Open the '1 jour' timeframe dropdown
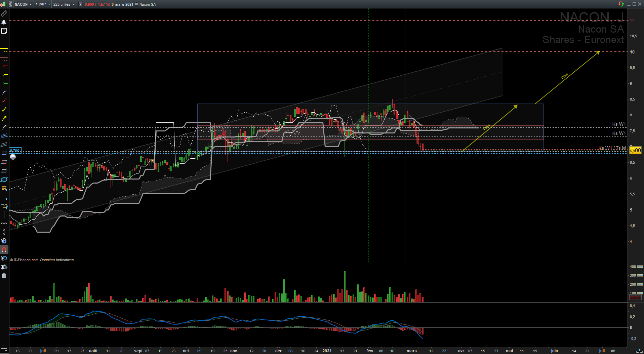 tap(43, 4)
